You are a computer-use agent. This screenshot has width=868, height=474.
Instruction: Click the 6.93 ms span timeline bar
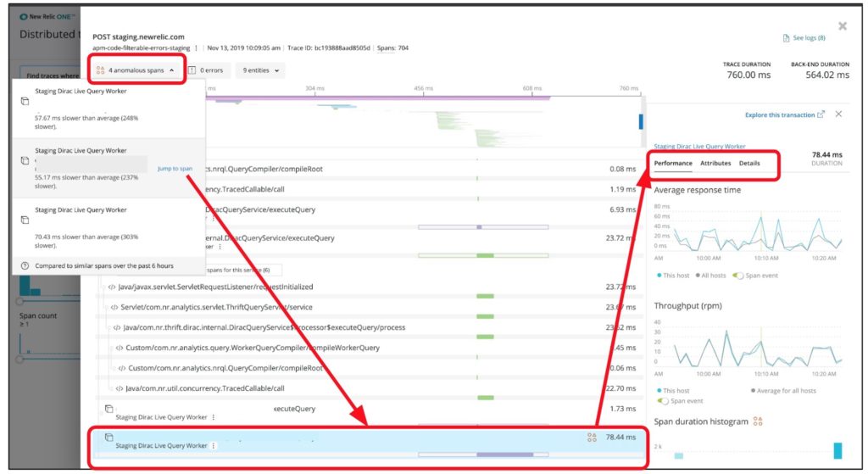(x=480, y=227)
